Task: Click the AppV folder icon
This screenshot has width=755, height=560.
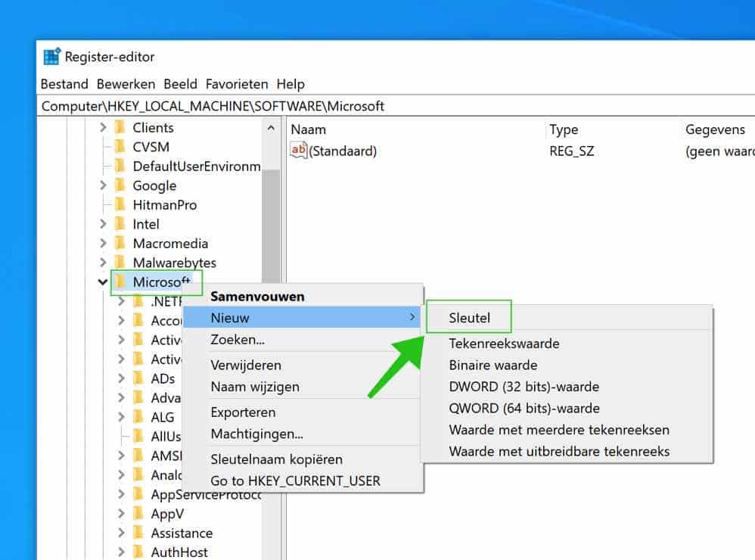Action: pos(138,514)
